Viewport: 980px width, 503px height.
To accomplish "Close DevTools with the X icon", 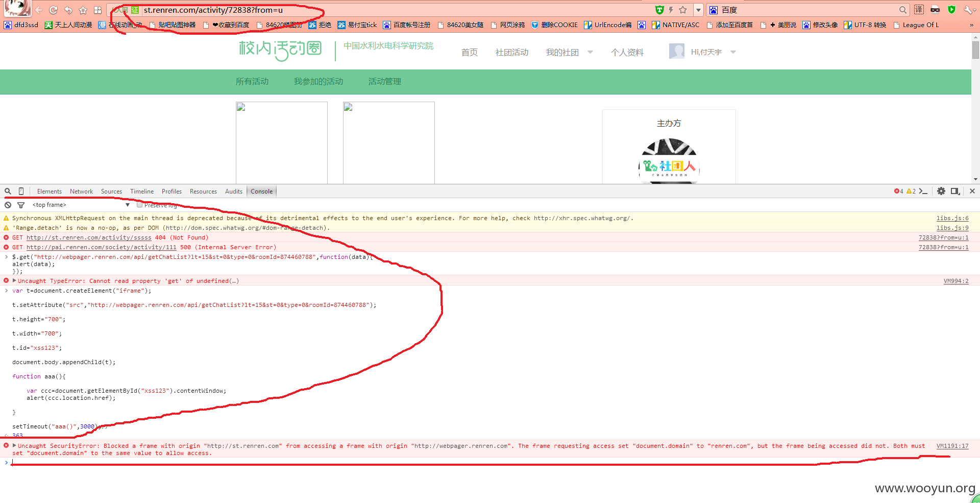I will tap(972, 191).
